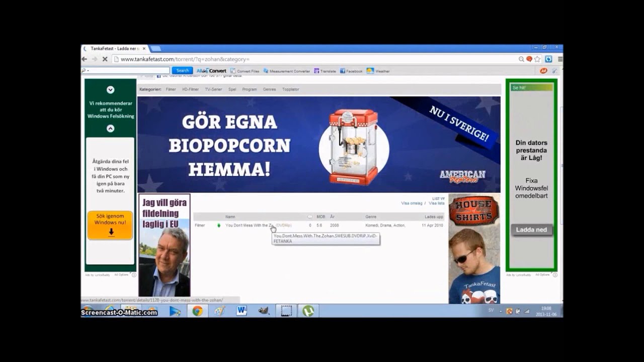Select the TankaFetast browser tab
The height and width of the screenshot is (362, 644).
[114, 49]
